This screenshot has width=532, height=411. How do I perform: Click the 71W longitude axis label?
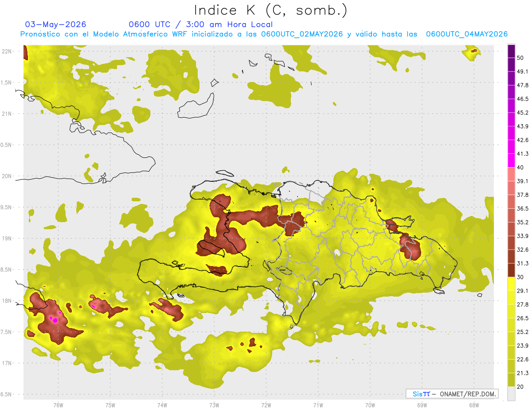318,405
